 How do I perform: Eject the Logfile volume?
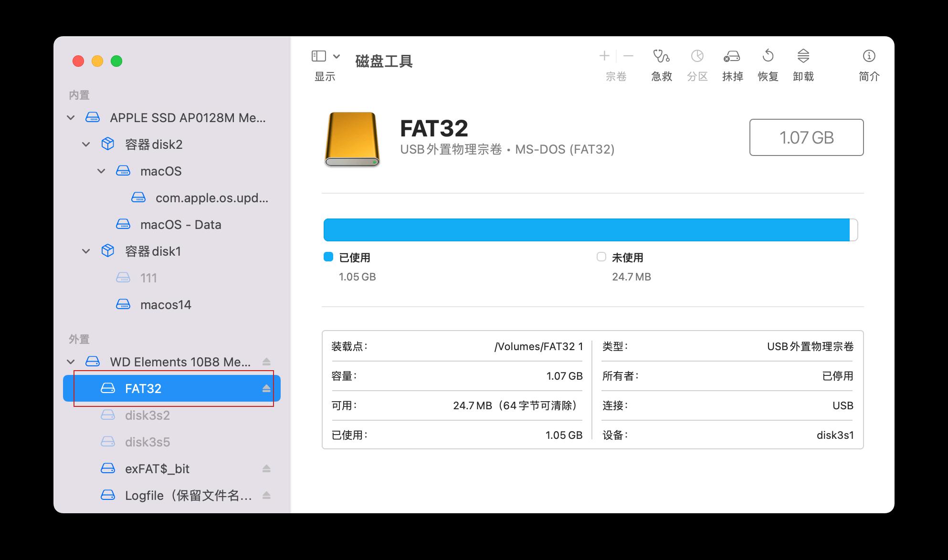click(266, 496)
